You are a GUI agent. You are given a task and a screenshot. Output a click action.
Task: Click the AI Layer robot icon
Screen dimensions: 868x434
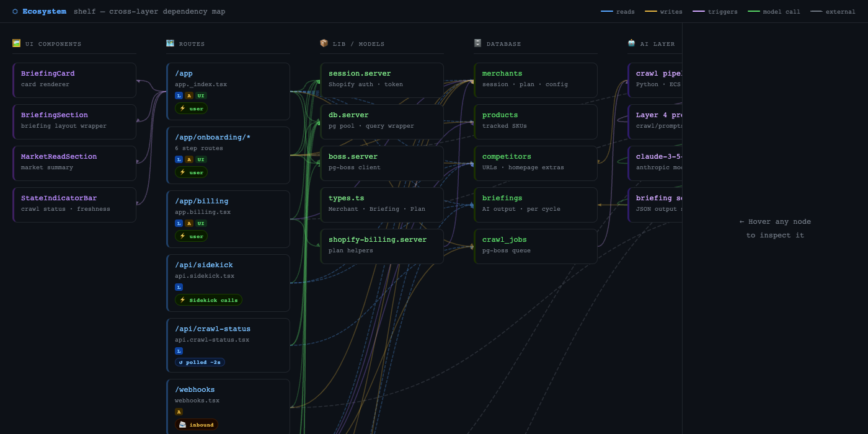pyautogui.click(x=631, y=43)
